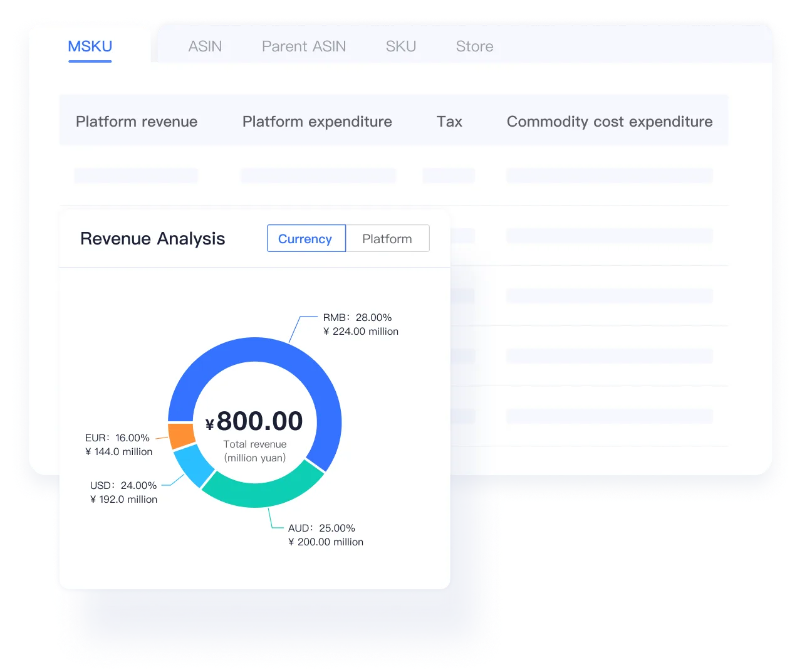
Task: Go to the SKU tab
Action: [x=400, y=46]
